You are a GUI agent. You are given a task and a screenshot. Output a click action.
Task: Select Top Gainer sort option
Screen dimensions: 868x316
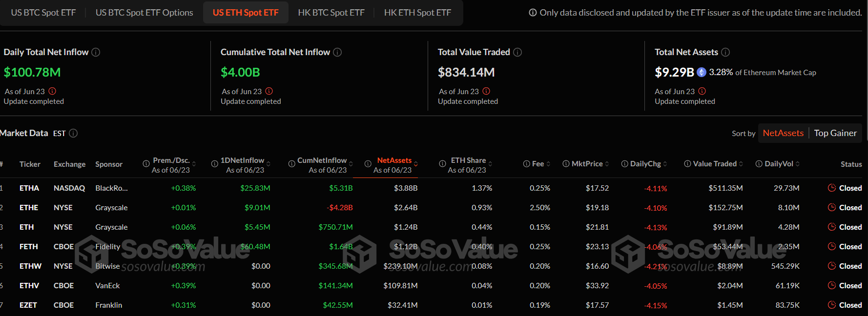[x=835, y=133]
